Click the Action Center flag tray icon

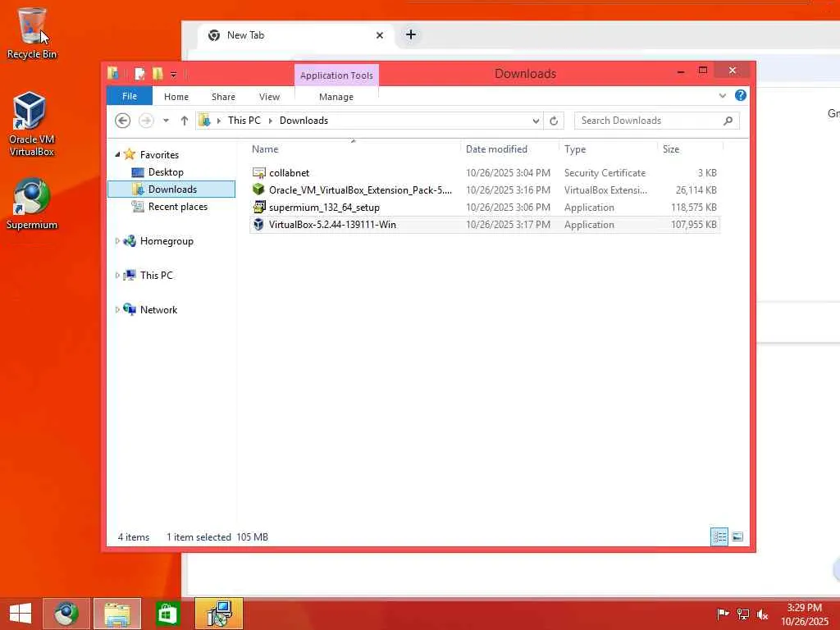point(722,614)
